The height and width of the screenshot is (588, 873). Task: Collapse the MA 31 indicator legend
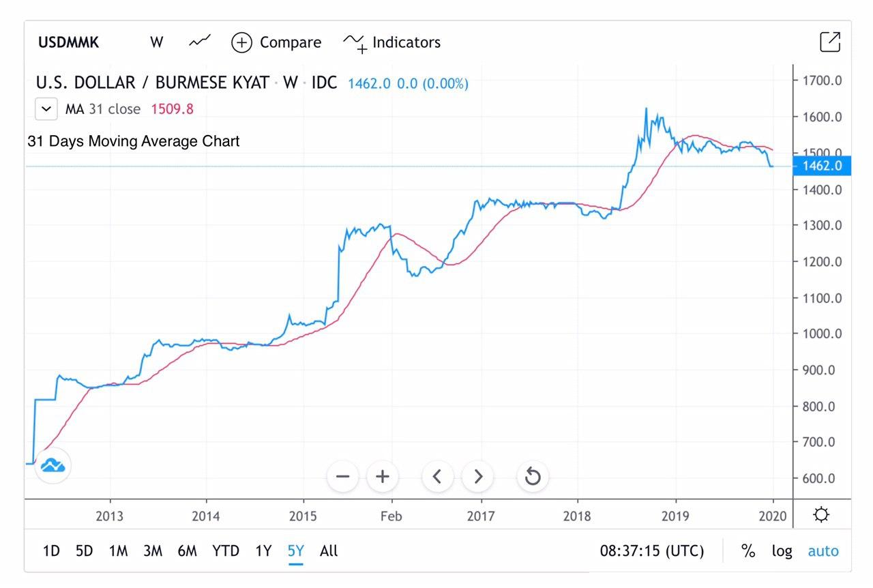pos(46,108)
